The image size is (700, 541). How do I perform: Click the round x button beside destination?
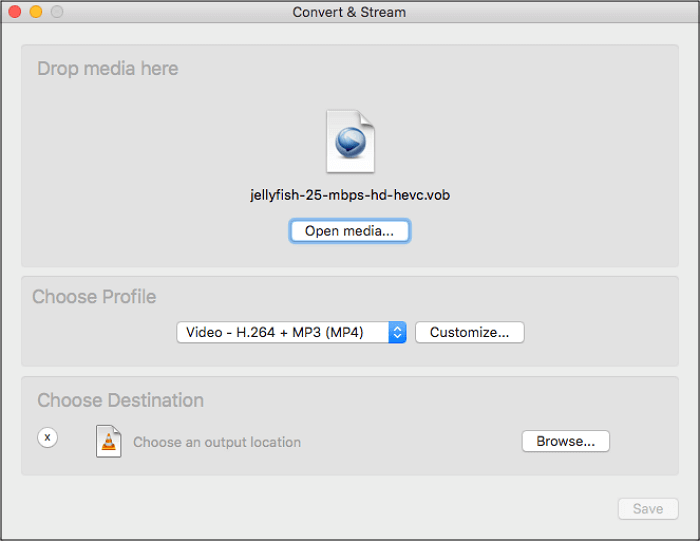coord(47,438)
